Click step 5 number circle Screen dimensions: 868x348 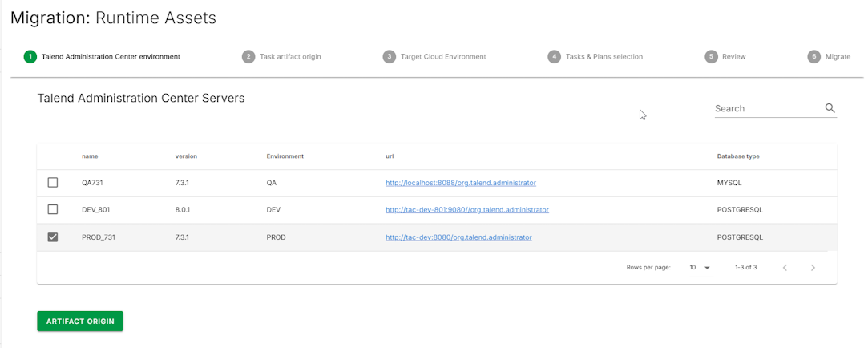711,57
